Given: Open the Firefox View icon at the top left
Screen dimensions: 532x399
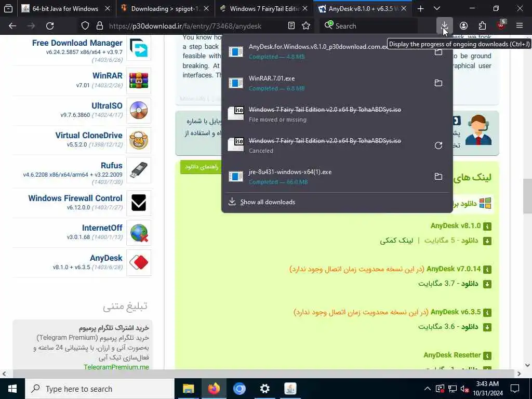Looking at the screenshot, I should [8, 8].
